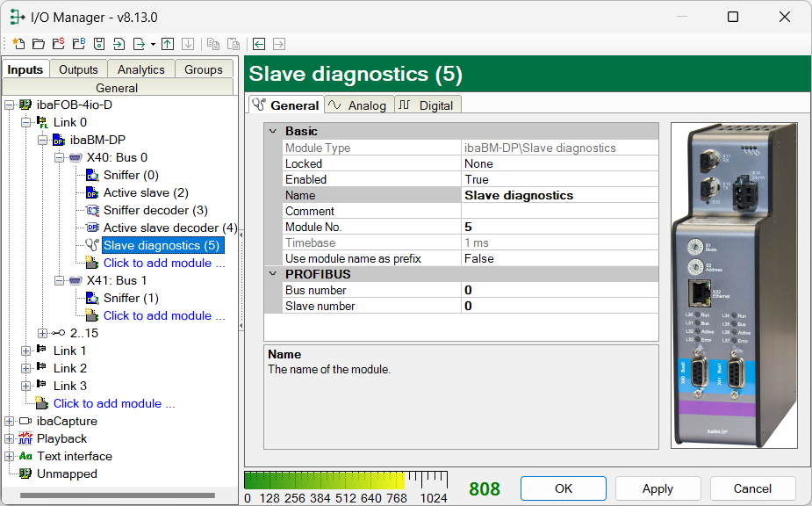This screenshot has height=506, width=812.
Task: Click the empty Comment value field
Action: pos(559,211)
